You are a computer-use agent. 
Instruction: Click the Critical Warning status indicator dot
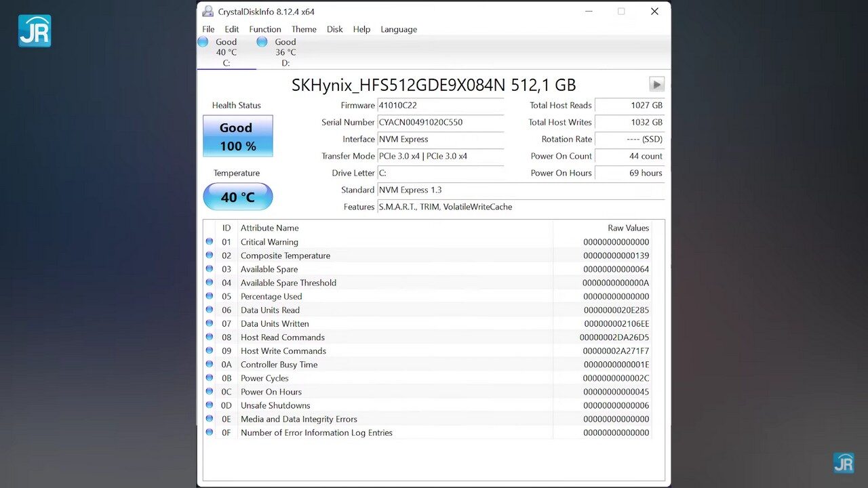click(x=210, y=241)
